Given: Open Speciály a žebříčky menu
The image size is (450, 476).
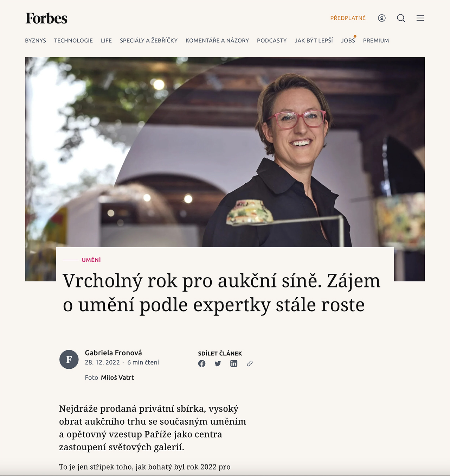Looking at the screenshot, I should tap(149, 40).
